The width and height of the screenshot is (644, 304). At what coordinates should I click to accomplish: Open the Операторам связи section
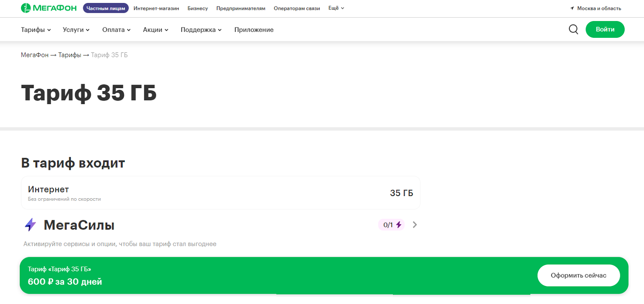(x=297, y=8)
